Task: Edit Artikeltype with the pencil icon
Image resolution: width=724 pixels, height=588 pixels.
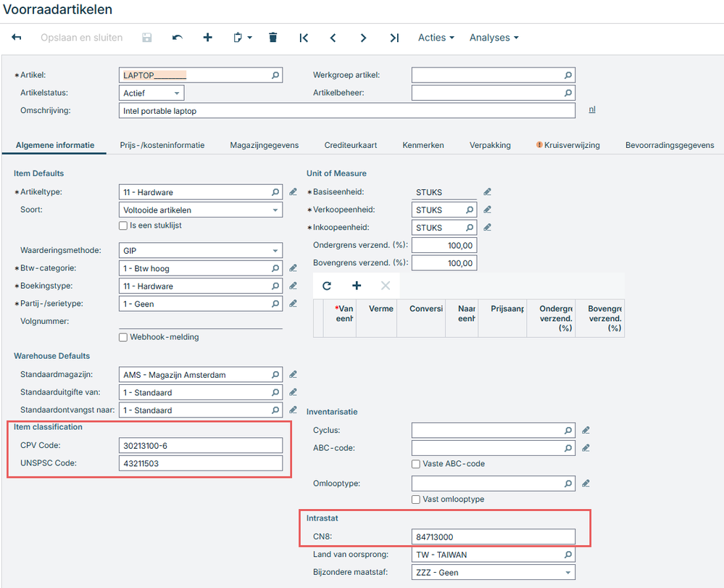Action: tap(294, 191)
